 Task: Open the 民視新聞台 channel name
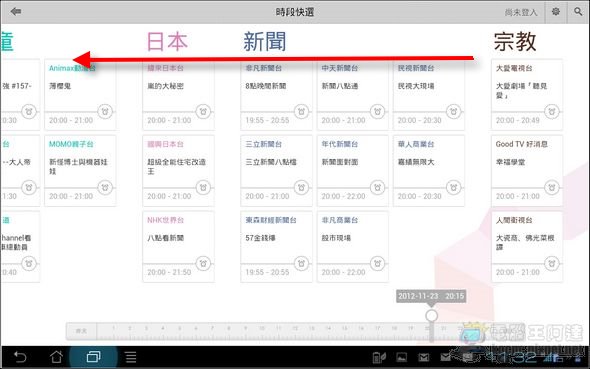pyautogui.click(x=416, y=68)
